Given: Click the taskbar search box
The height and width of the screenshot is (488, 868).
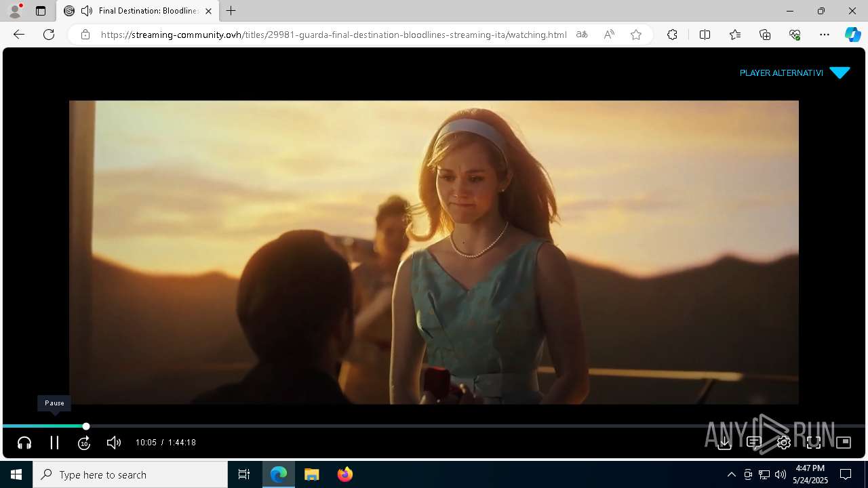Looking at the screenshot, I should (130, 474).
